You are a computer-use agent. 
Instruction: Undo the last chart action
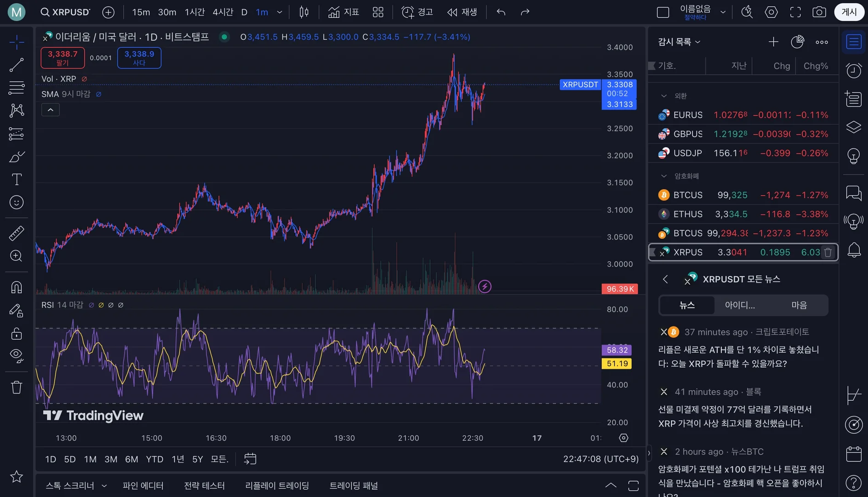coord(501,12)
